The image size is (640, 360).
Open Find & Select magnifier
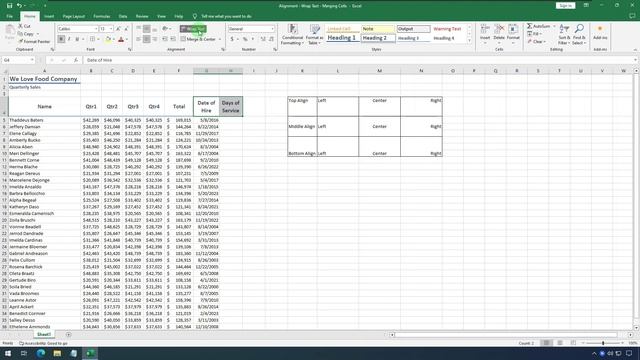tap(579, 34)
